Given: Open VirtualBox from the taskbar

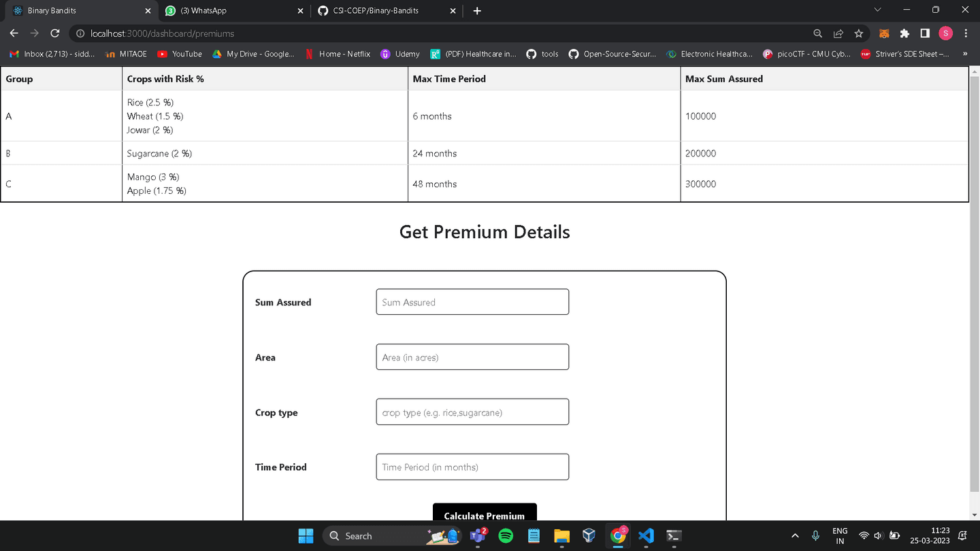Looking at the screenshot, I should point(589,536).
